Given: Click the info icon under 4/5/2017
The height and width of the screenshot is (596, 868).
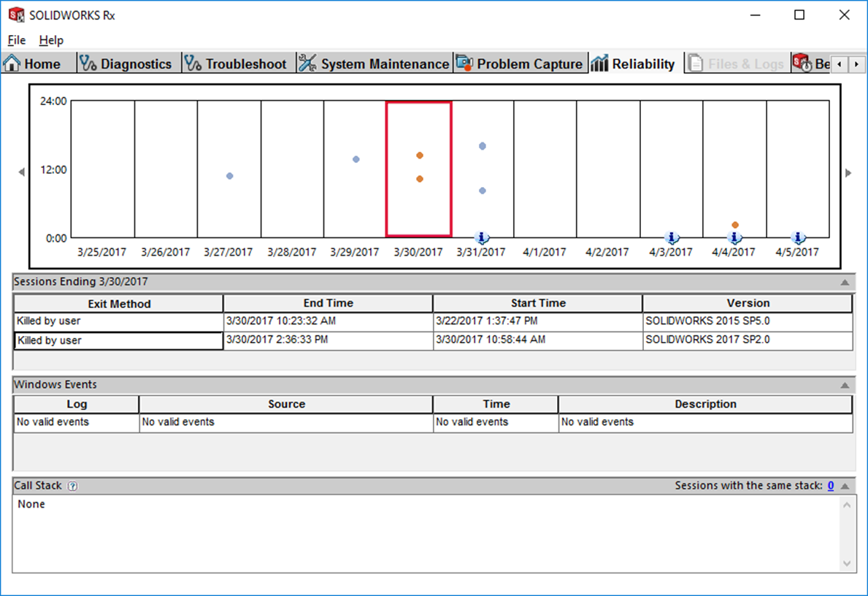Looking at the screenshot, I should 798,237.
